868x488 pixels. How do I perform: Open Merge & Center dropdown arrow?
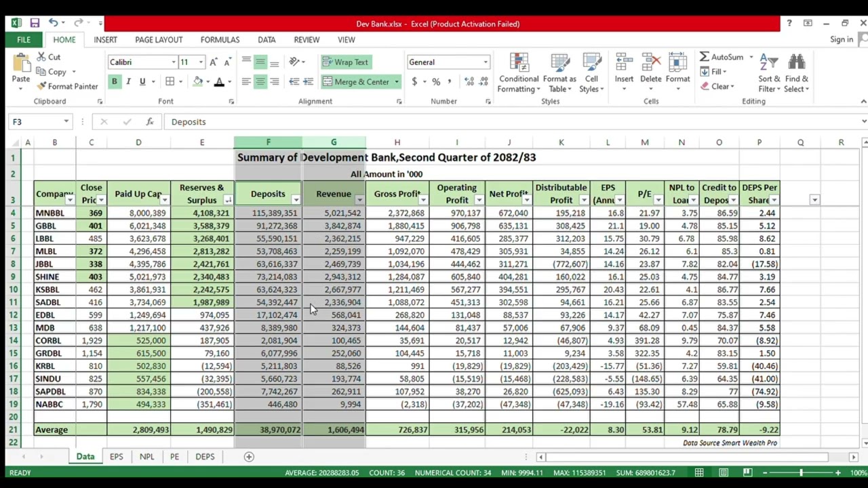click(397, 82)
